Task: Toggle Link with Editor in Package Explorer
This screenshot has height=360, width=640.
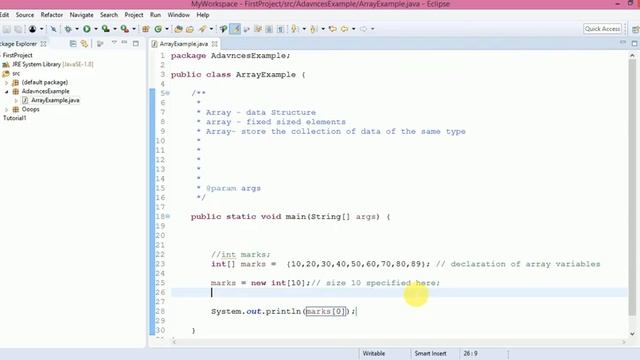Action: [x=84, y=44]
